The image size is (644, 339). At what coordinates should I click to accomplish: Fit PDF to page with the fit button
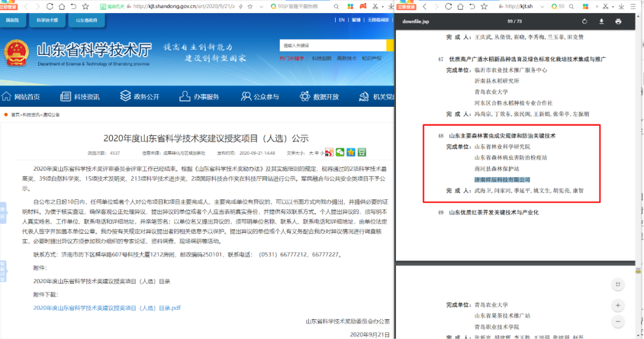(x=618, y=285)
